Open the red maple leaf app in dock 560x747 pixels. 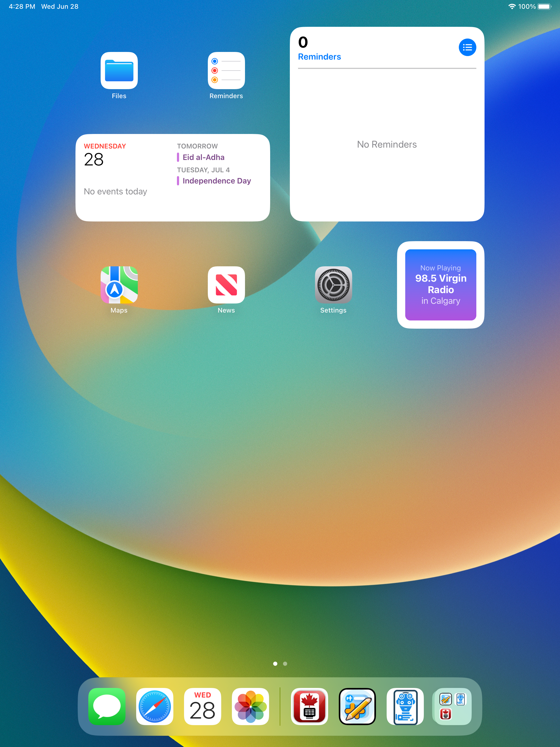tap(309, 706)
